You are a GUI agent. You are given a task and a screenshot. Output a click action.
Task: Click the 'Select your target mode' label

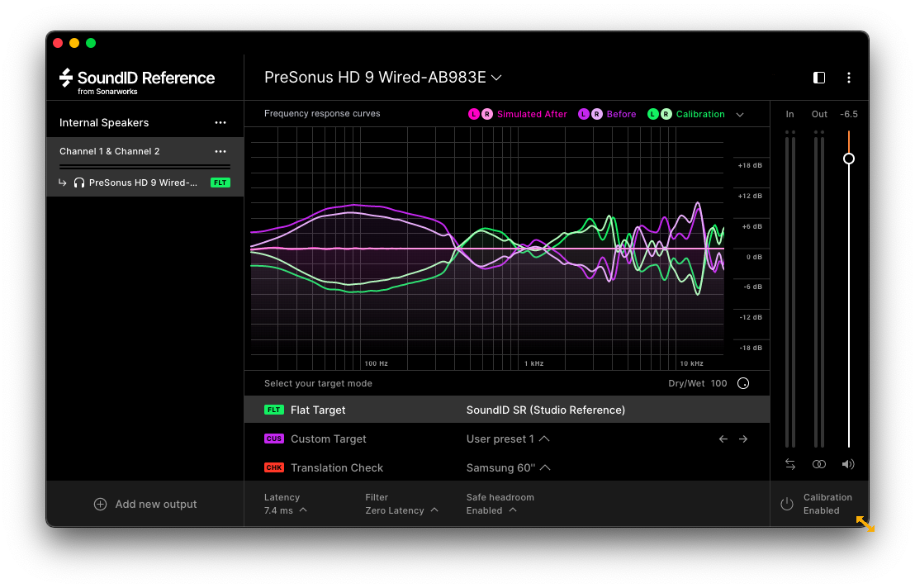[x=318, y=383]
